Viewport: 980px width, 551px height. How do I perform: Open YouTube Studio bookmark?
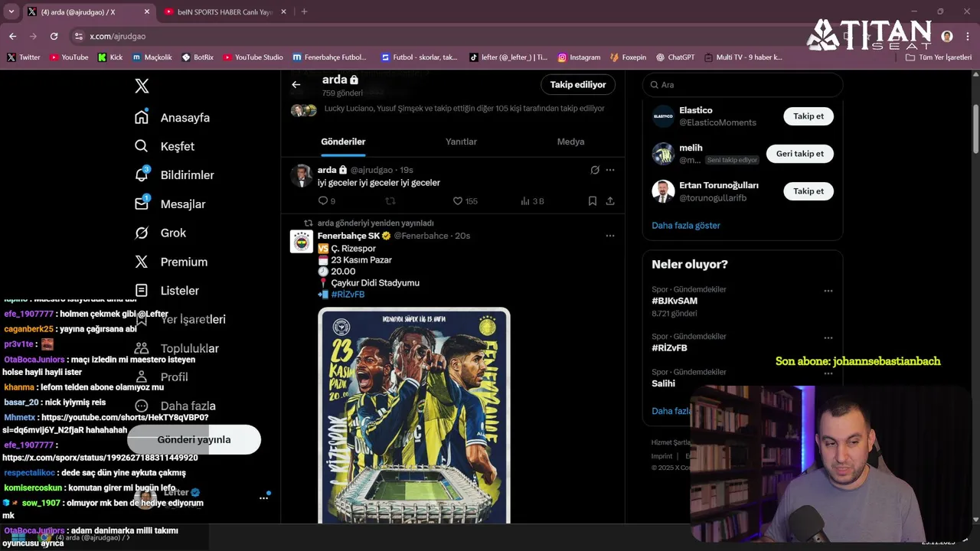tap(253, 57)
